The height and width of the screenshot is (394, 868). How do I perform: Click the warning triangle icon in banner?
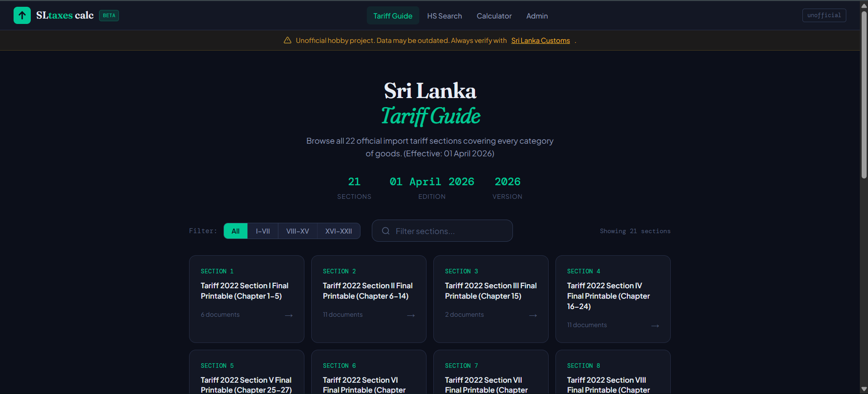[287, 40]
